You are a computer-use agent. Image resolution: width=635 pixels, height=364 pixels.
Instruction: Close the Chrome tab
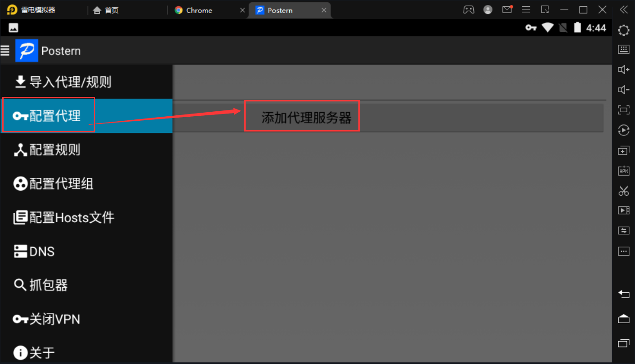coord(243,10)
